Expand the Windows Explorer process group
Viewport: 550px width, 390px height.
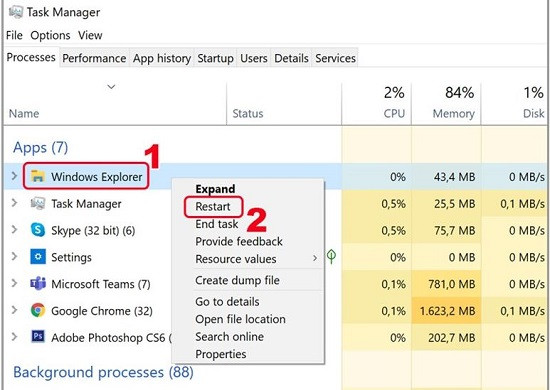(14, 176)
